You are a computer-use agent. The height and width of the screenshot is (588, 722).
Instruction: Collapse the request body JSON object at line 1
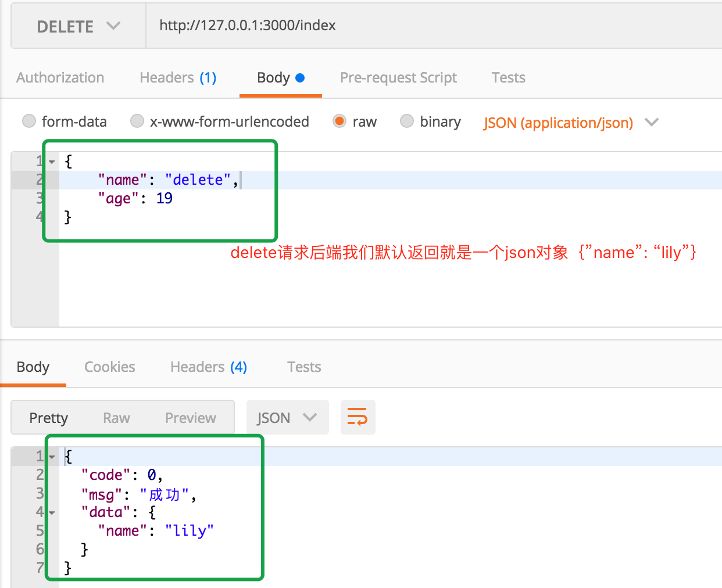[x=52, y=162]
